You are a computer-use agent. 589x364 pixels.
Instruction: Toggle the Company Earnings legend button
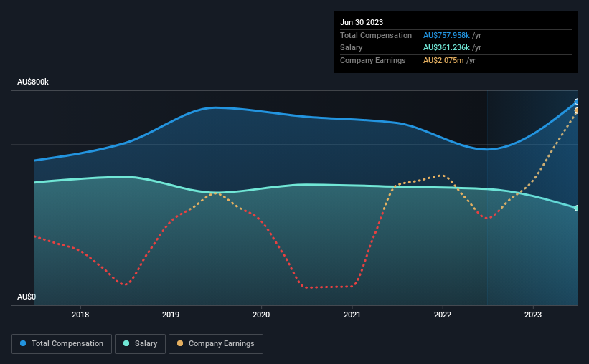[216, 344]
